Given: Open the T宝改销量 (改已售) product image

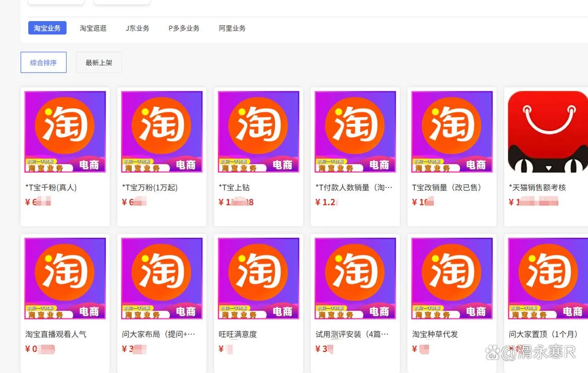Looking at the screenshot, I should tap(452, 132).
